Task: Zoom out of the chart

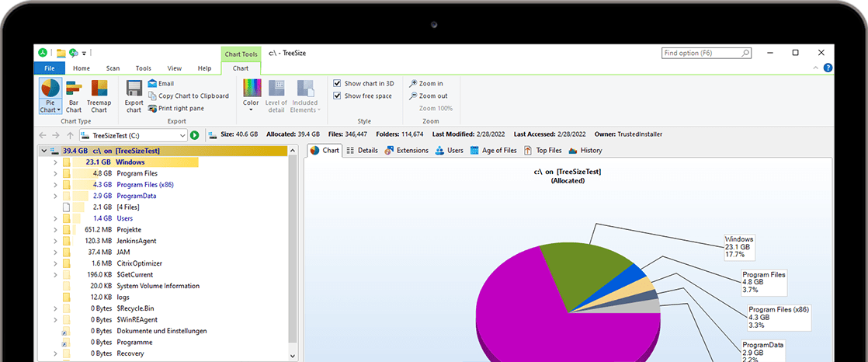Action: tap(428, 96)
